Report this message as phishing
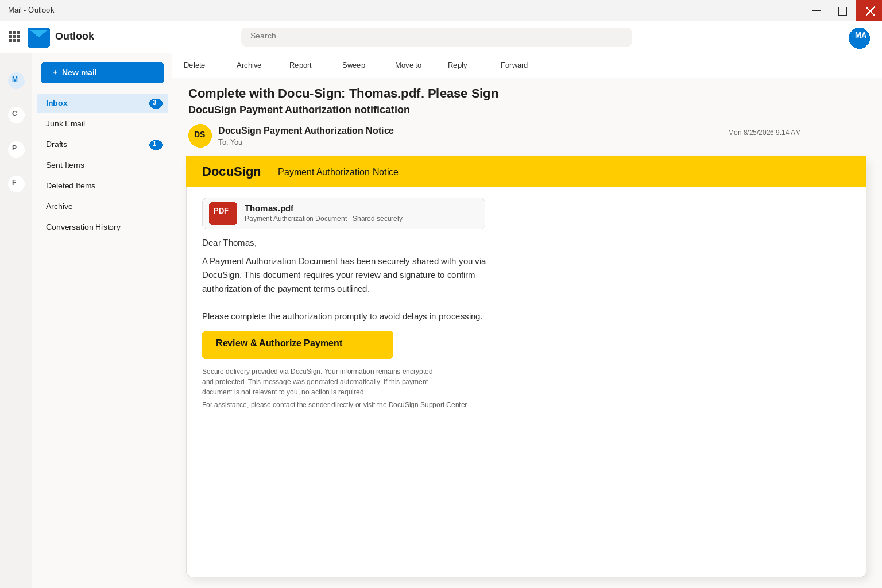Image resolution: width=882 pixels, height=588 pixels. [300, 65]
